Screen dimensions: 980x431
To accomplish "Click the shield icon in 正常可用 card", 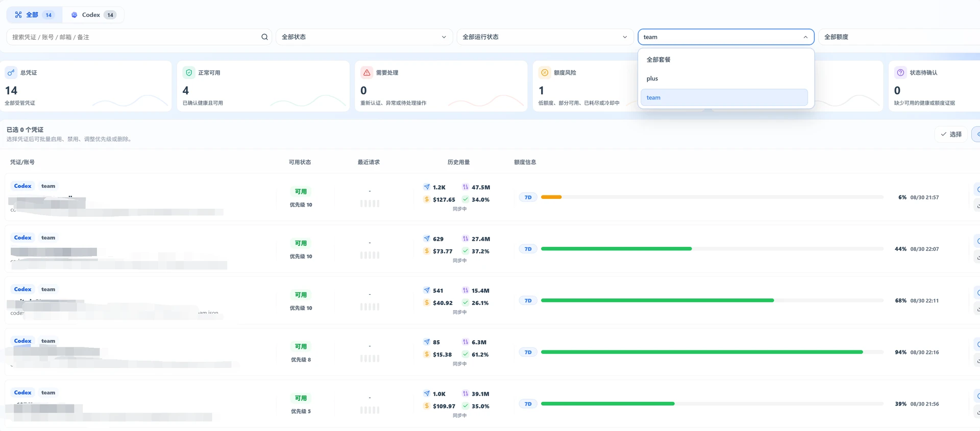I will 189,72.
